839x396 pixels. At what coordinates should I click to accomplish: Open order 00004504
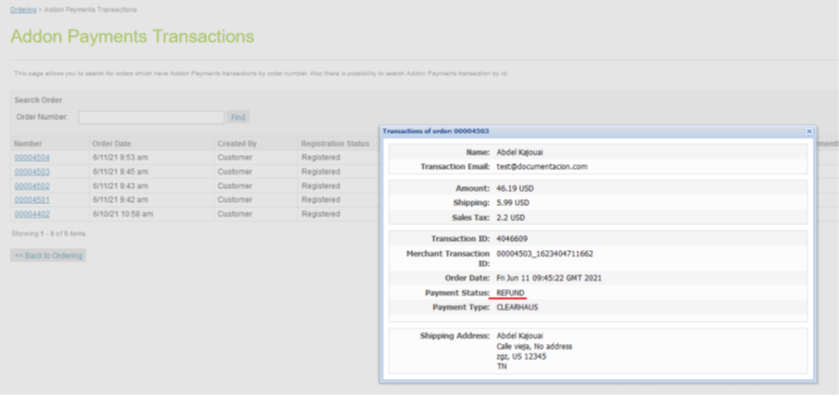click(x=32, y=157)
